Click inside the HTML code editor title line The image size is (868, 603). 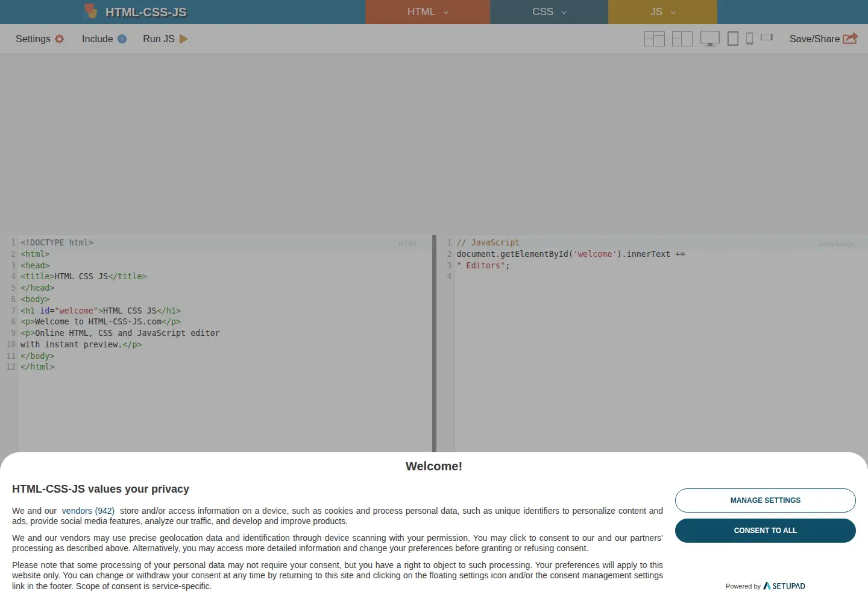(83, 276)
